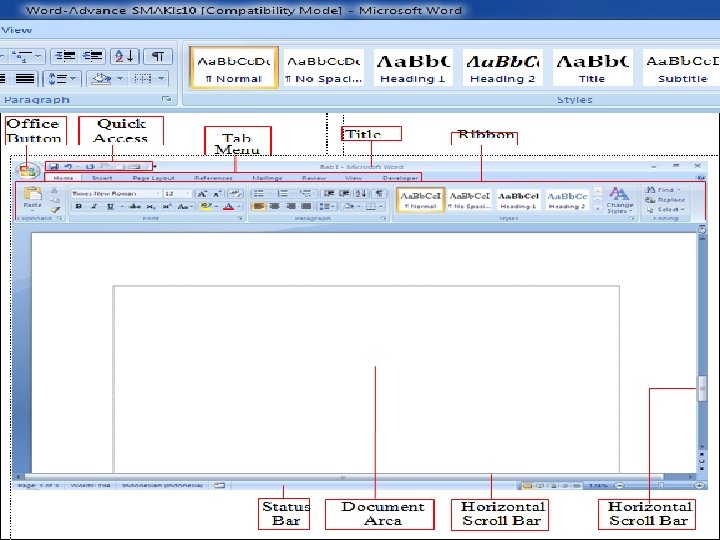Click Shading paint bucket in main ribbon
Image resolution: width=720 pixels, height=540 pixels.
[101, 79]
